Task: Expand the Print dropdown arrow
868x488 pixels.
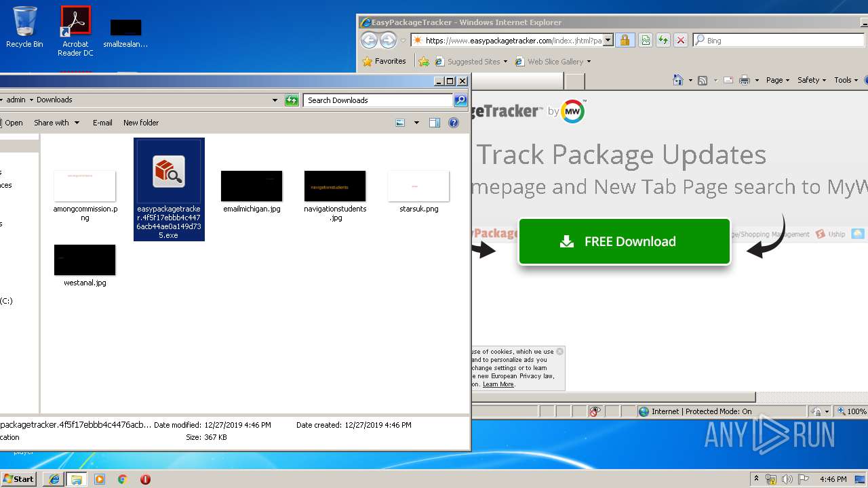Action: 757,80
